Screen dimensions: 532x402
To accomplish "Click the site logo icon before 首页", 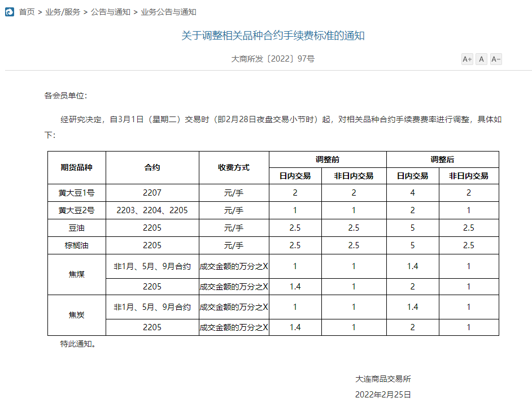I will coord(10,12).
